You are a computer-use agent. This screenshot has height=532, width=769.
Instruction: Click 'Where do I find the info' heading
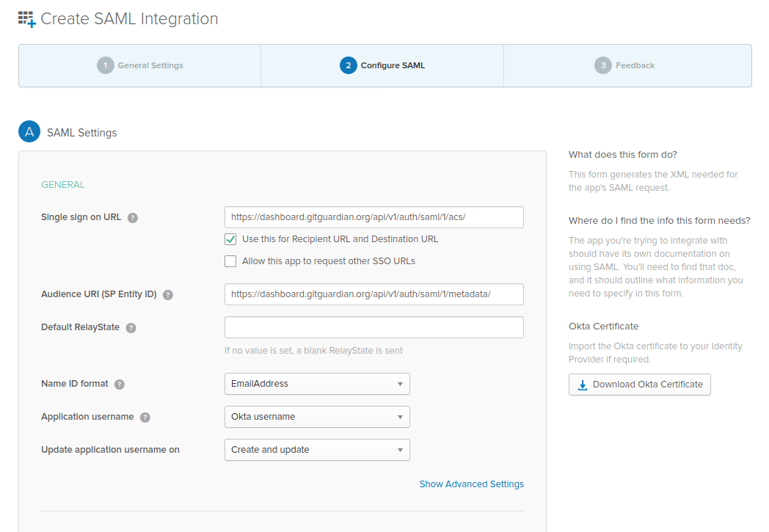pyautogui.click(x=659, y=221)
